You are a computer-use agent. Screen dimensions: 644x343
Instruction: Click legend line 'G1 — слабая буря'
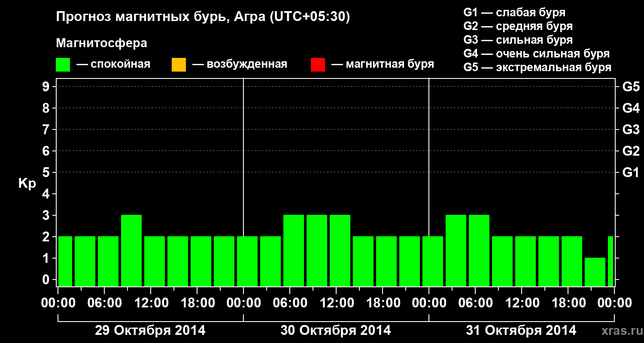[514, 12]
